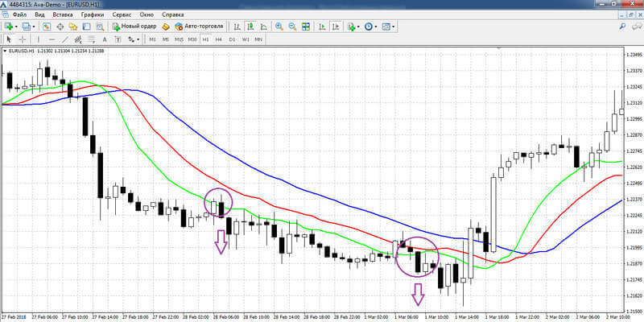Select the Fibonacci retracement tool
The height and width of the screenshot is (322, 644).
tap(91, 39)
